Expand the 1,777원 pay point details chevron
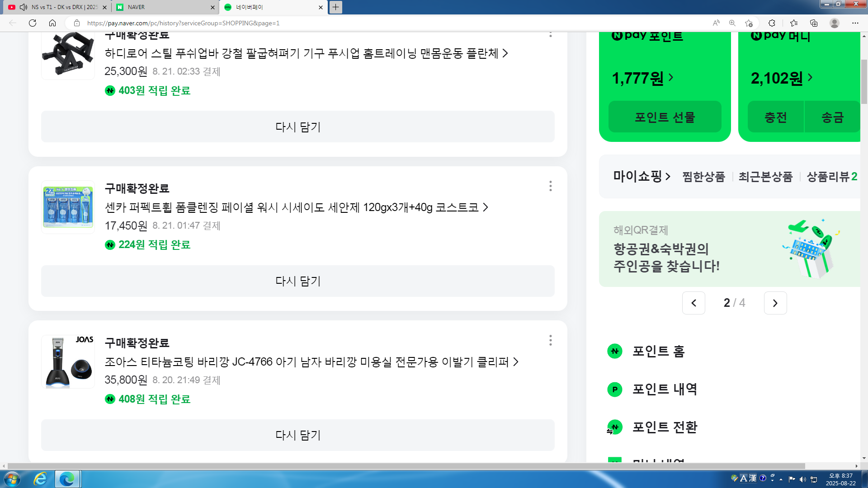 [671, 78]
